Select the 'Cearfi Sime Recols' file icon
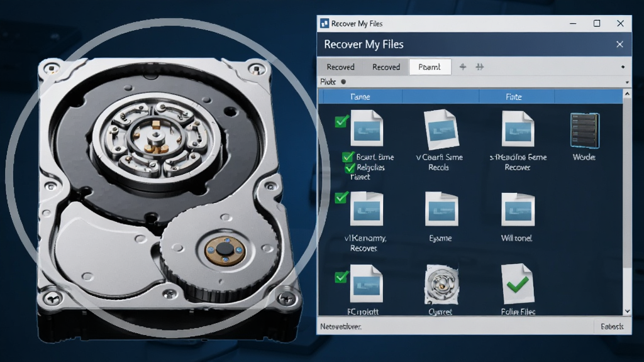 [x=441, y=129]
